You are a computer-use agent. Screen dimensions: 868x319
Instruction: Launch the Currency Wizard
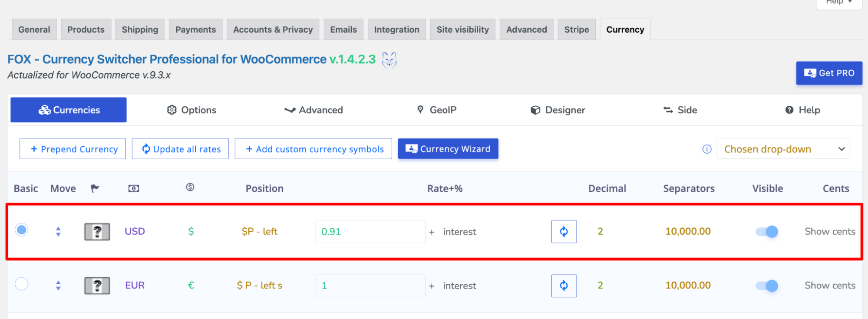[448, 149]
